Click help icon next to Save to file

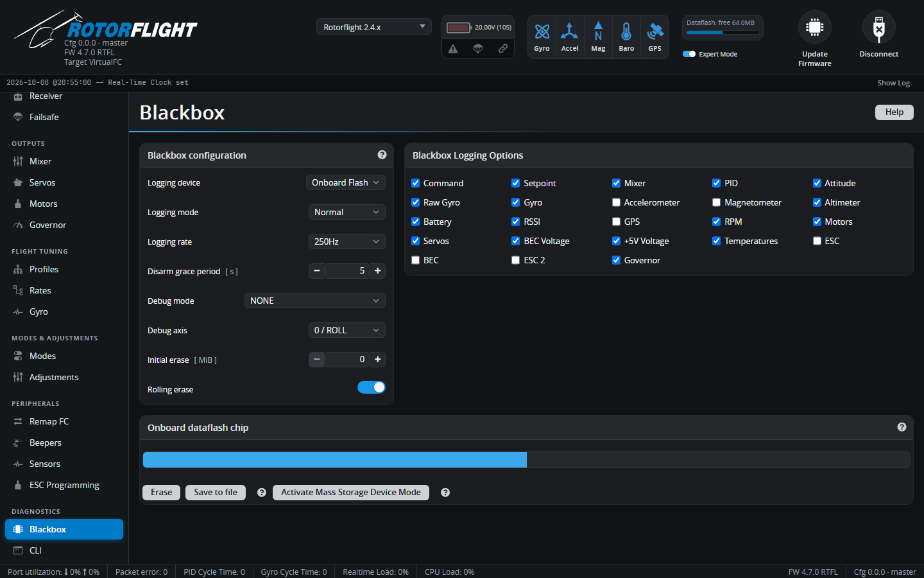tap(261, 493)
